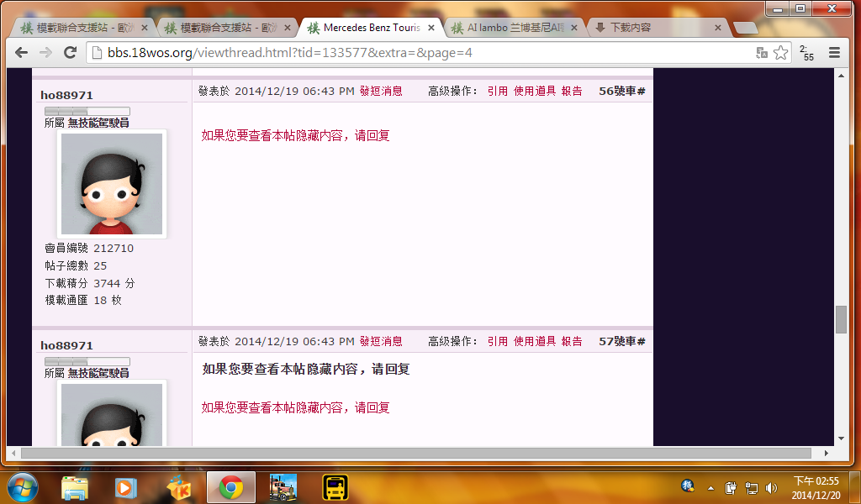Click the browser forward arrow

pos(45,53)
